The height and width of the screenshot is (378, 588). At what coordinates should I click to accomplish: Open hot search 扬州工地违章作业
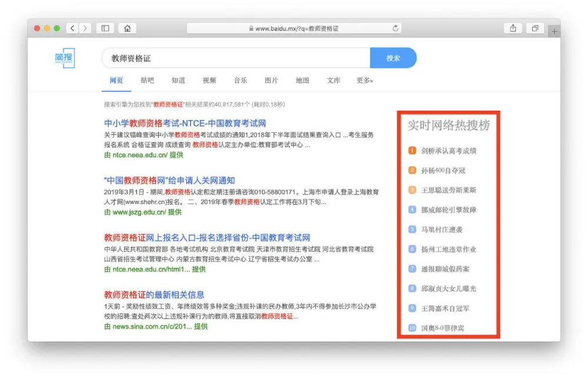tap(449, 249)
